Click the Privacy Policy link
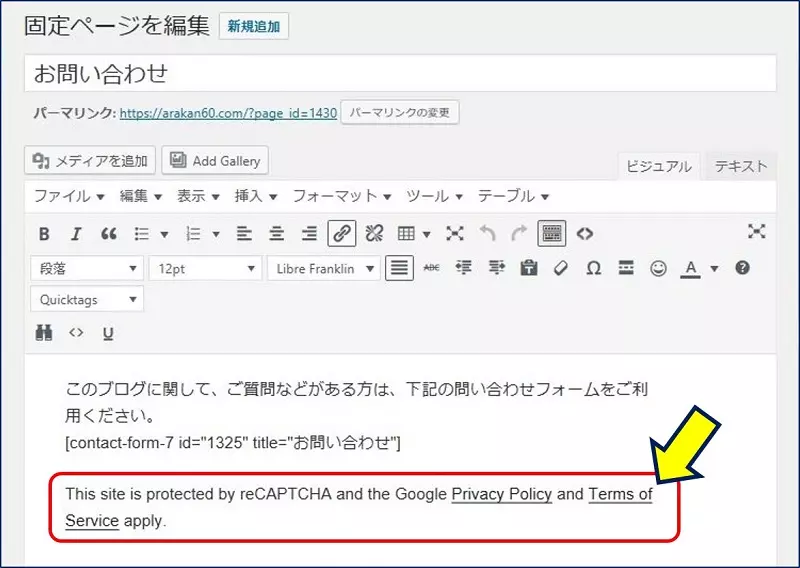 tap(502, 494)
